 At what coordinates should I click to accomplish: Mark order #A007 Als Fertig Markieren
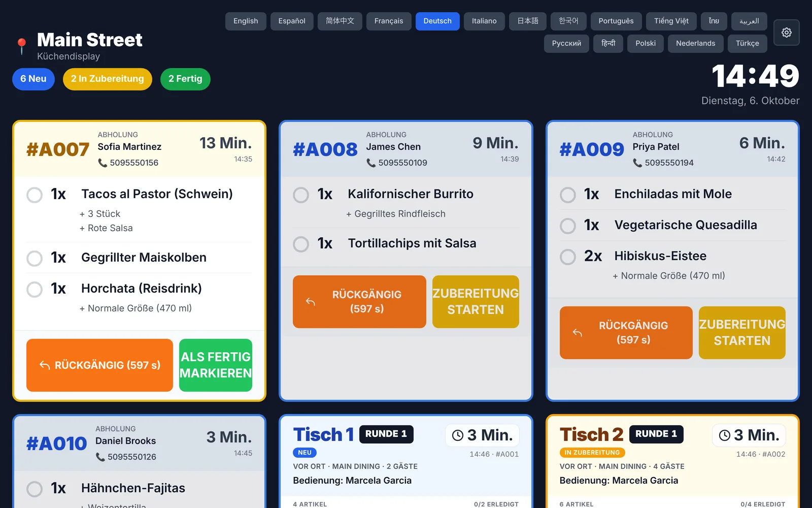pos(216,365)
